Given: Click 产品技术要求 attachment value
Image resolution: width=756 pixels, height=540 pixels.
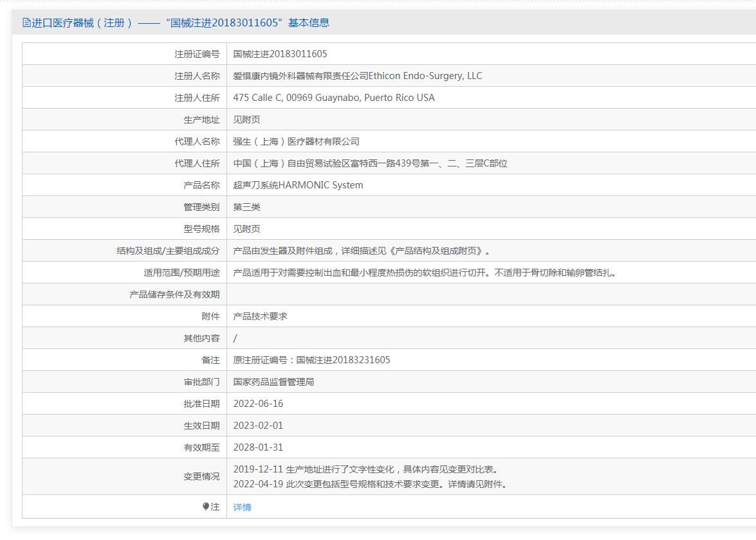Looking at the screenshot, I should [261, 316].
